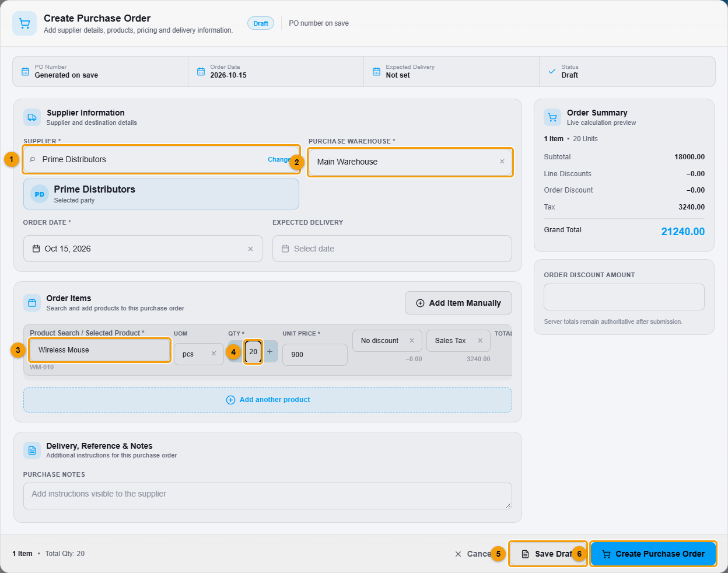Focus the Supplier search field

[161, 159]
